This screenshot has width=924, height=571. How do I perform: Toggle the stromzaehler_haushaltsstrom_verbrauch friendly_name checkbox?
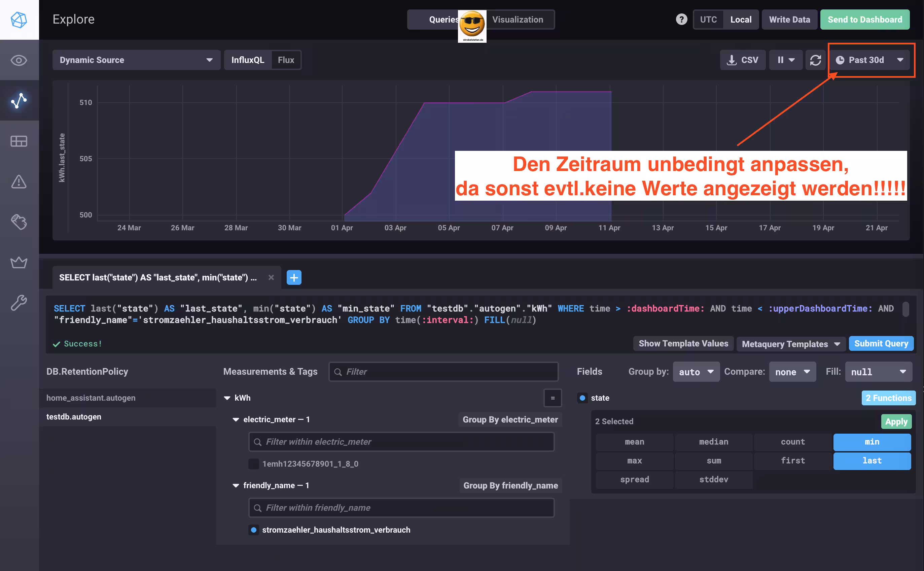[x=253, y=530]
